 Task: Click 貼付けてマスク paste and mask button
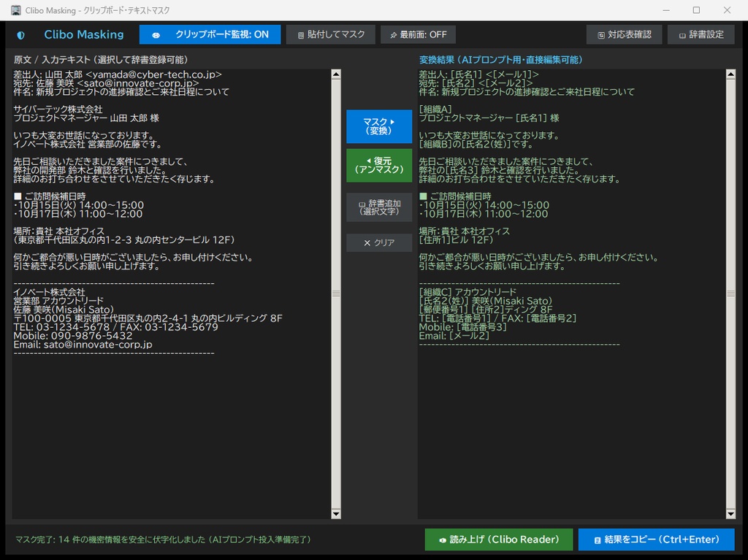coord(331,35)
